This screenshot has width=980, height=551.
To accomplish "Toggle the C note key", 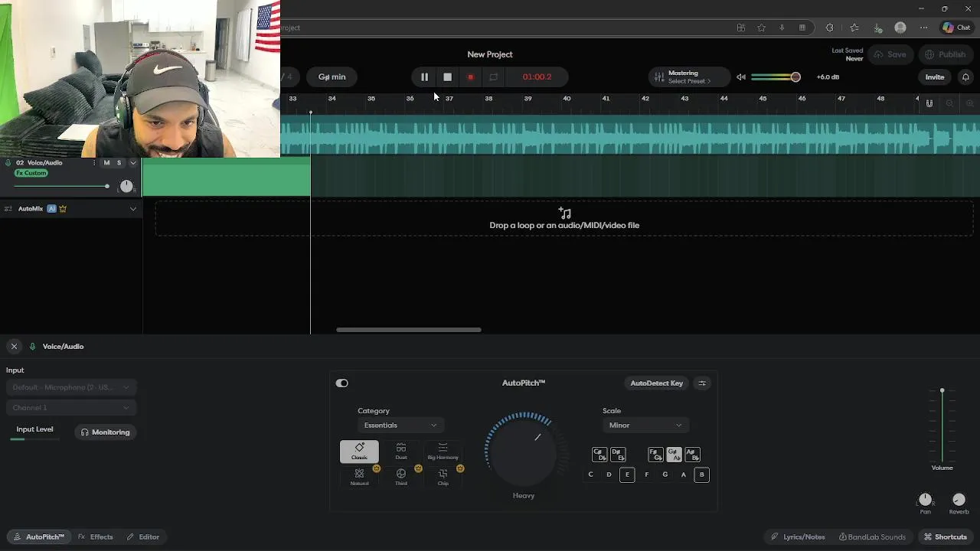I will pyautogui.click(x=590, y=474).
